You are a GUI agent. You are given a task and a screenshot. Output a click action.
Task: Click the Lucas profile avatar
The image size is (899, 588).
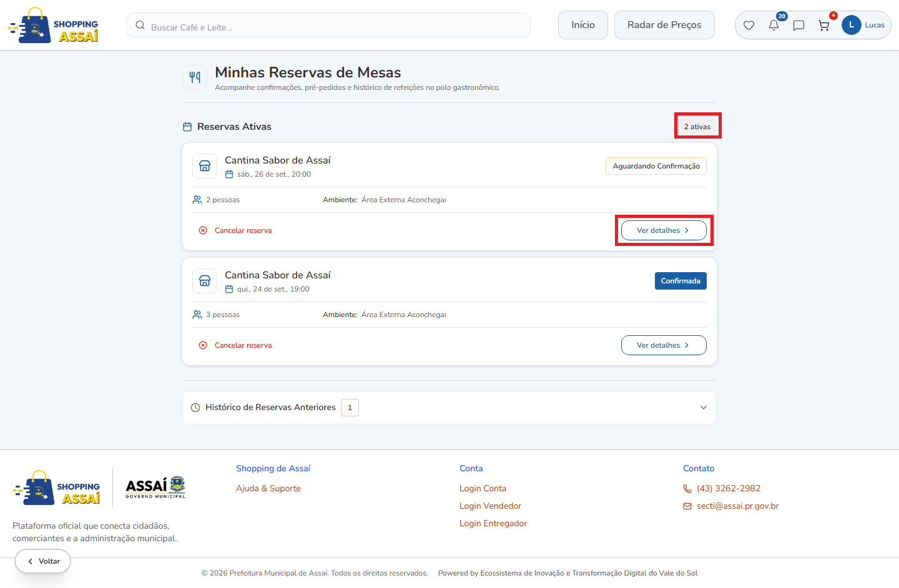(851, 25)
